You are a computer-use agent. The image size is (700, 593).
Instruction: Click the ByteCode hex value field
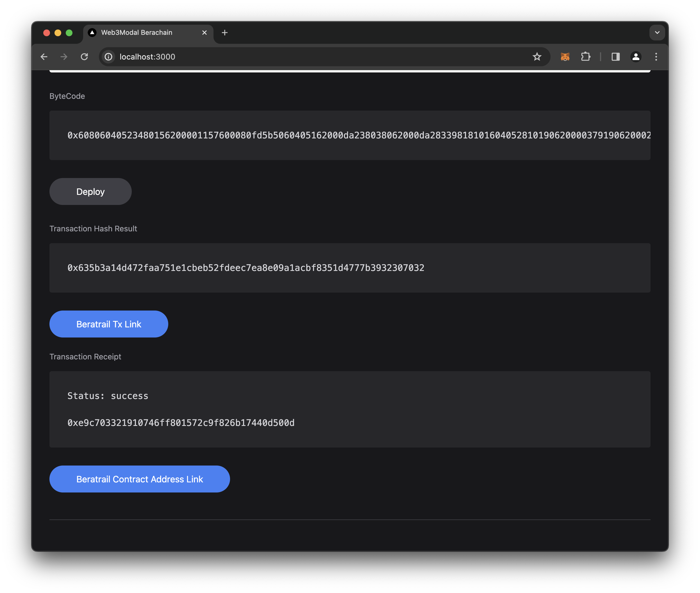point(350,135)
